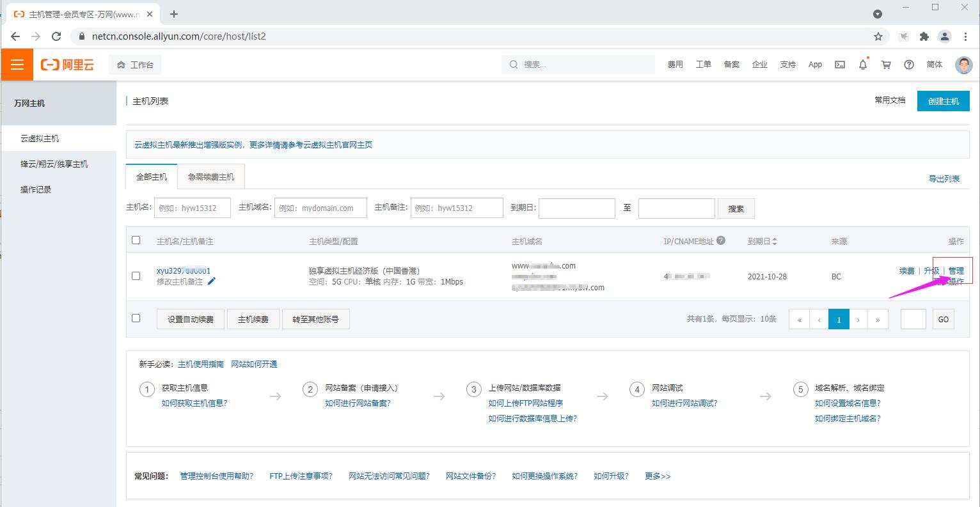Focus the 主机域名 input field
980x507 pixels.
pos(320,208)
